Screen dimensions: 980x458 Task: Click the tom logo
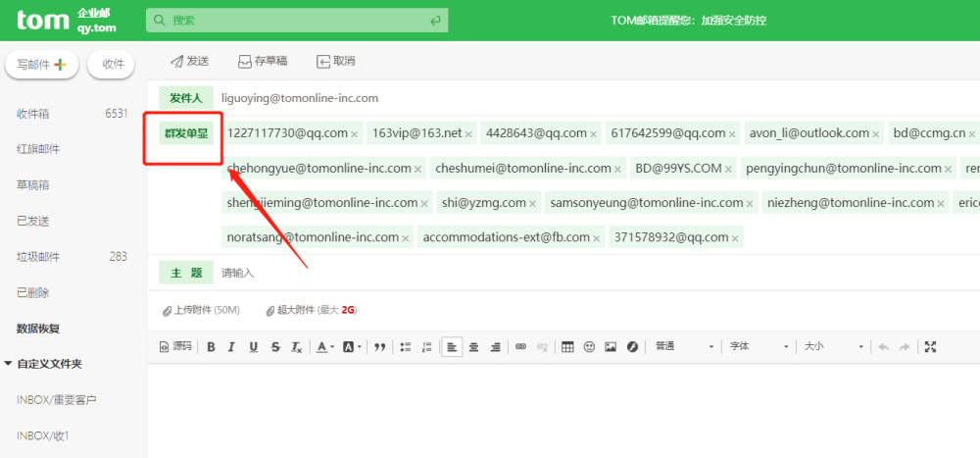(42, 21)
